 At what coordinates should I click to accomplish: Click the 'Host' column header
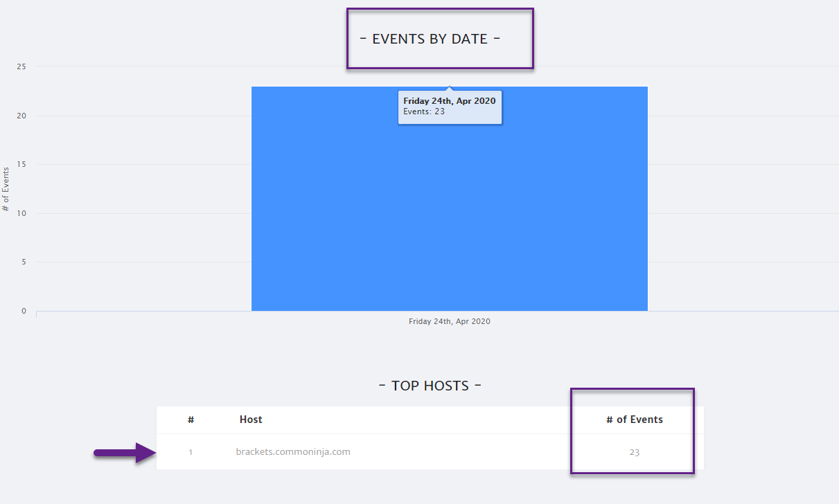pos(251,420)
